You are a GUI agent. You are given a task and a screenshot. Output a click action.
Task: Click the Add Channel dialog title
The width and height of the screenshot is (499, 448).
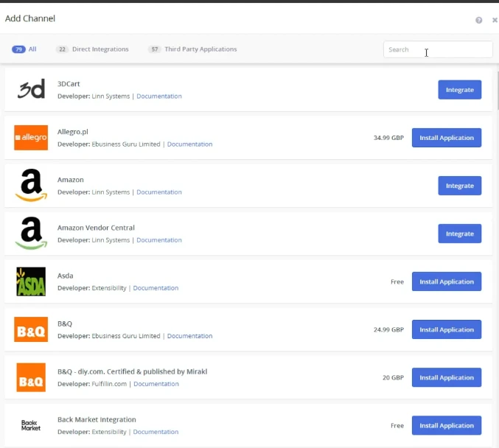point(30,18)
